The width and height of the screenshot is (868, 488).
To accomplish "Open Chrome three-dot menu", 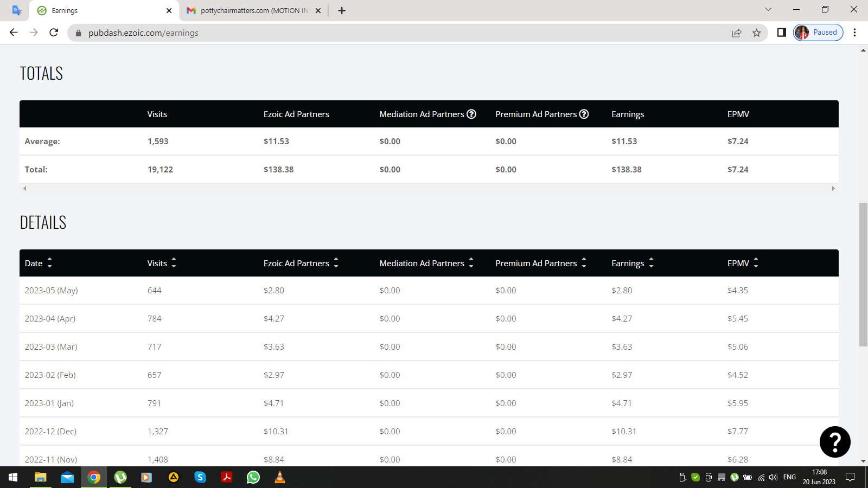I will 854,33.
